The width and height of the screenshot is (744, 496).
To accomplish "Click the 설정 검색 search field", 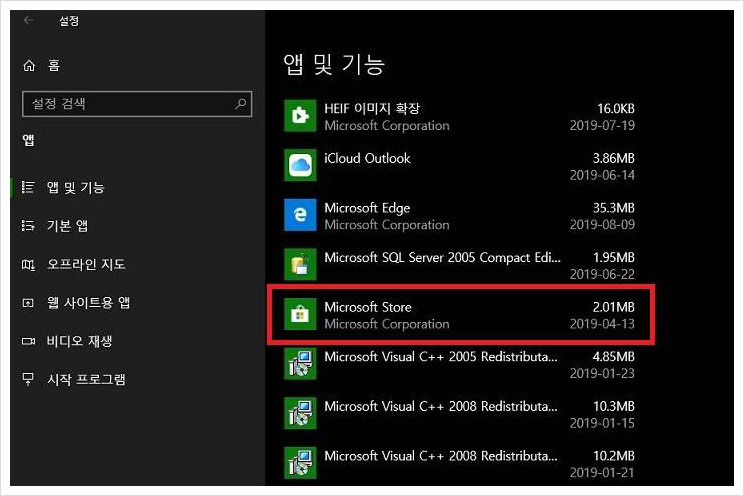I will (x=137, y=103).
